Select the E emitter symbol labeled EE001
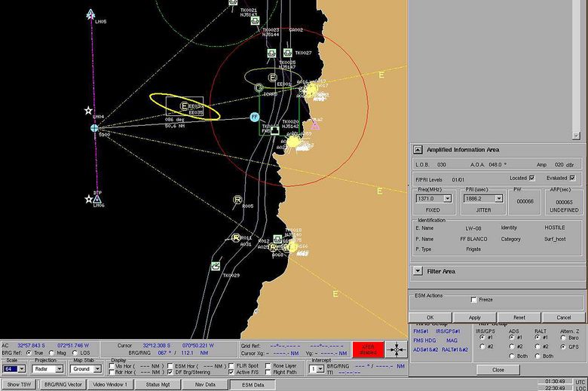 273,78
